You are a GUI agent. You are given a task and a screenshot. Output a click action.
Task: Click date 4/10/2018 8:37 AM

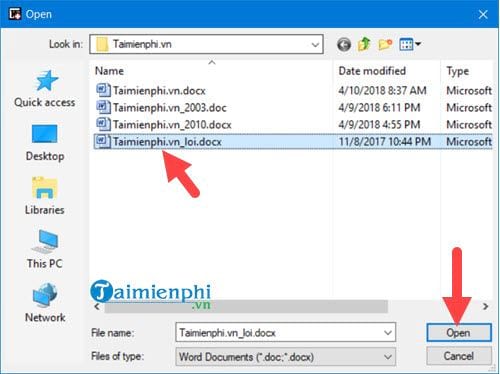[382, 90]
